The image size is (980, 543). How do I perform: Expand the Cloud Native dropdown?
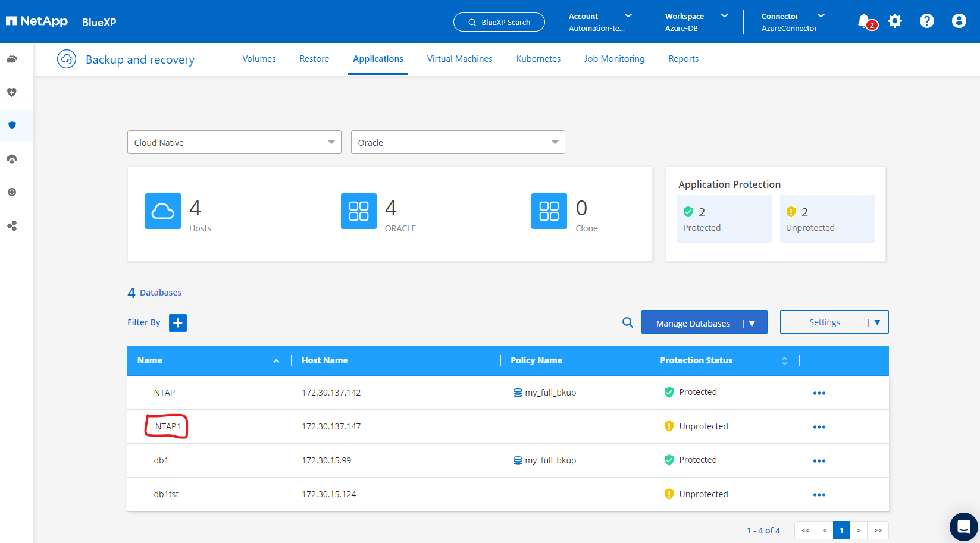coord(234,143)
